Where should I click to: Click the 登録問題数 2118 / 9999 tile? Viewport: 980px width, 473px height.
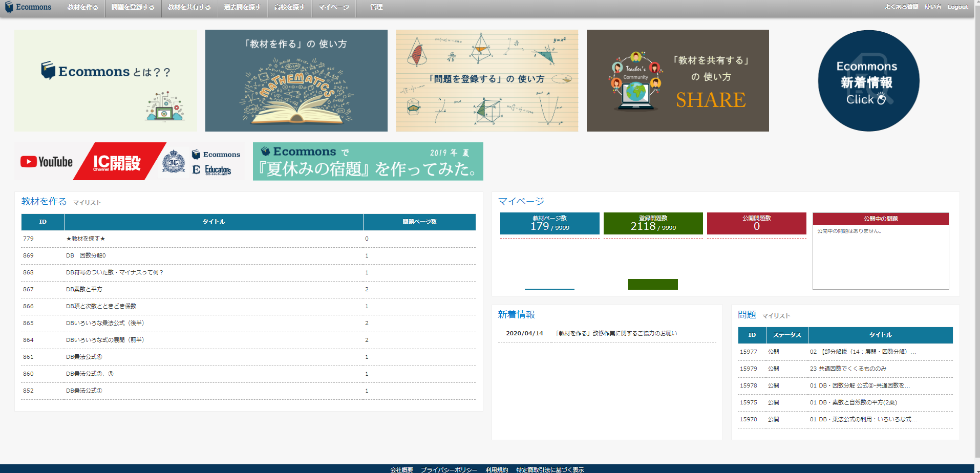tap(653, 223)
